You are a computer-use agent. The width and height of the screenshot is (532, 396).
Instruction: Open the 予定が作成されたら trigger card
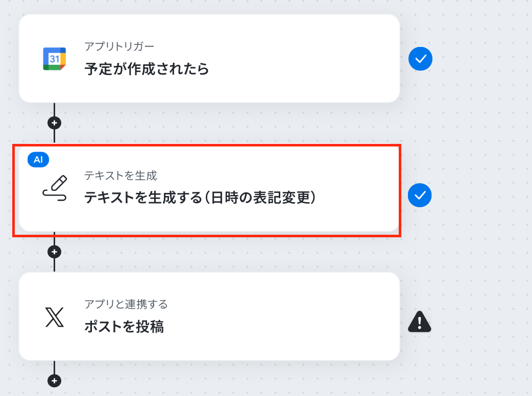(209, 58)
